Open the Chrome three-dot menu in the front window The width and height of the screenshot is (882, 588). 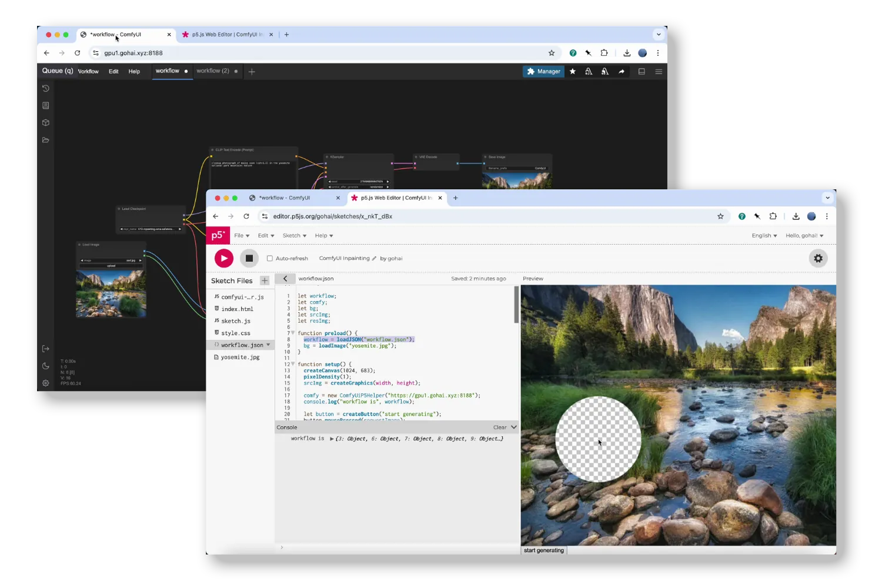pos(827,216)
